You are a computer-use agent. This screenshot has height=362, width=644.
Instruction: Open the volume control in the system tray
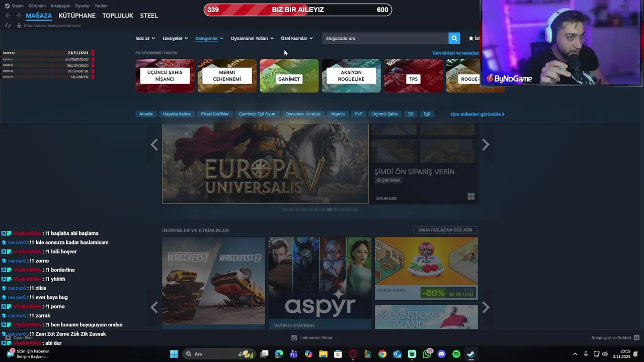pos(605,354)
